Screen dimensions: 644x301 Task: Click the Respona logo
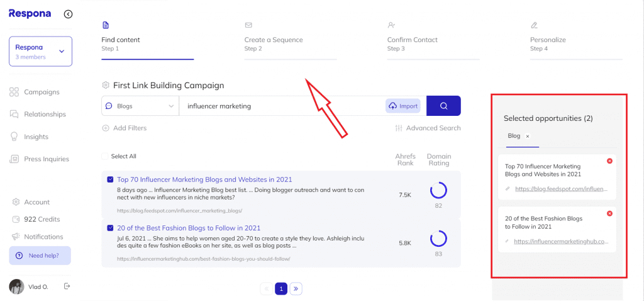[x=30, y=14]
